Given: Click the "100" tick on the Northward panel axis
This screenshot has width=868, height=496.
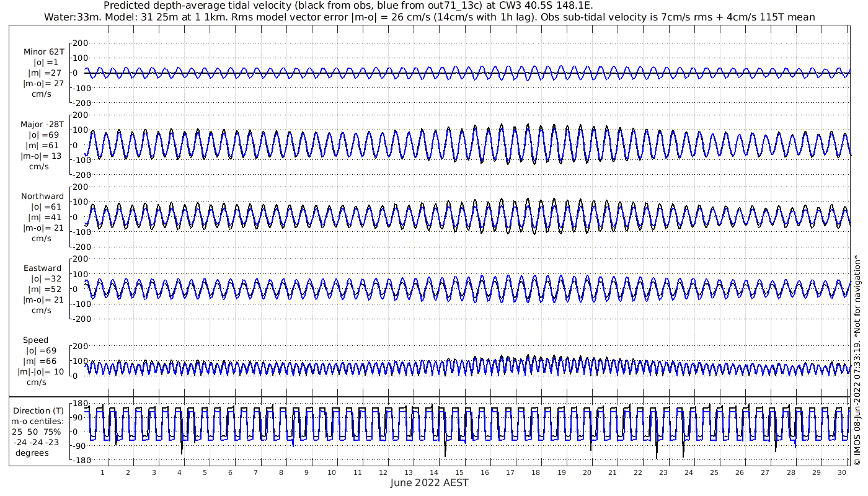Looking at the screenshot, I should point(81,202).
